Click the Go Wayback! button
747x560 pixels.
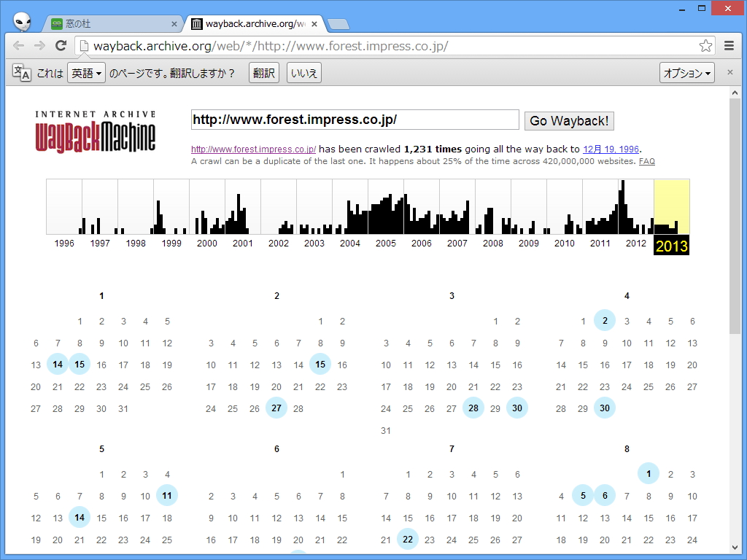[569, 121]
